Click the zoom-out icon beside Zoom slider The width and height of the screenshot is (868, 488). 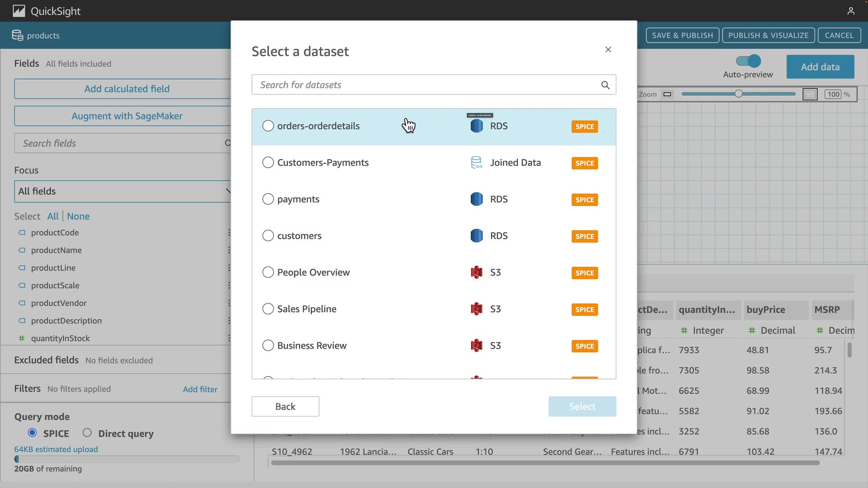point(667,94)
